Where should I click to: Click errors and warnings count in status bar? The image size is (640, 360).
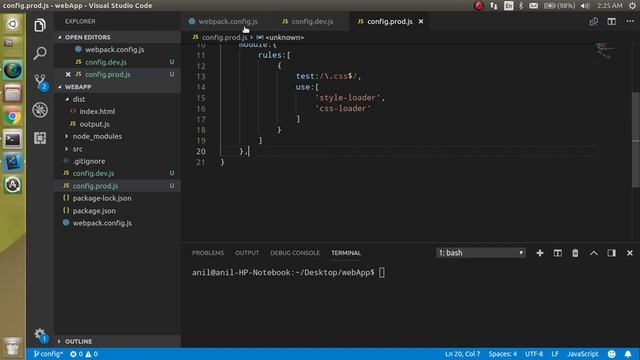(84, 354)
